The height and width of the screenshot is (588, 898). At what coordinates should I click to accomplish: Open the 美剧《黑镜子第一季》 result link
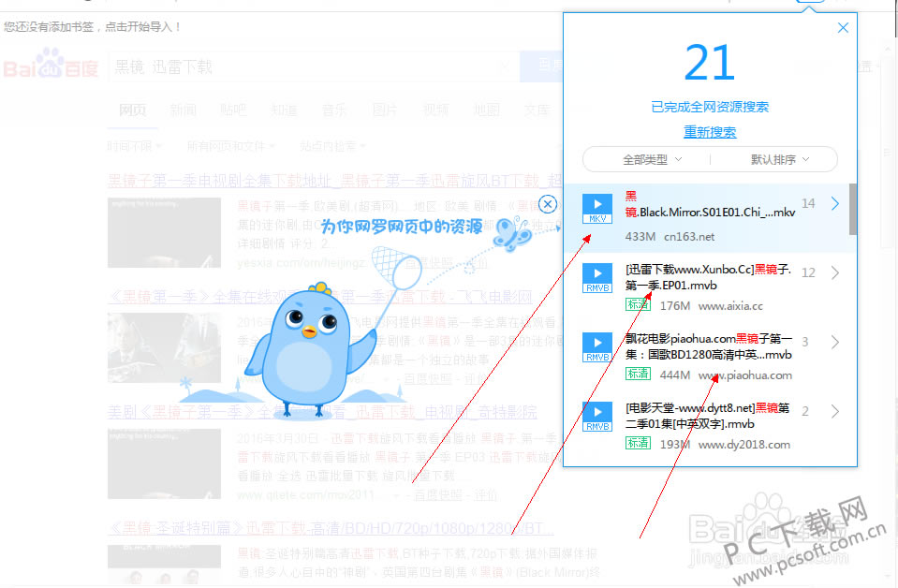pos(322,412)
